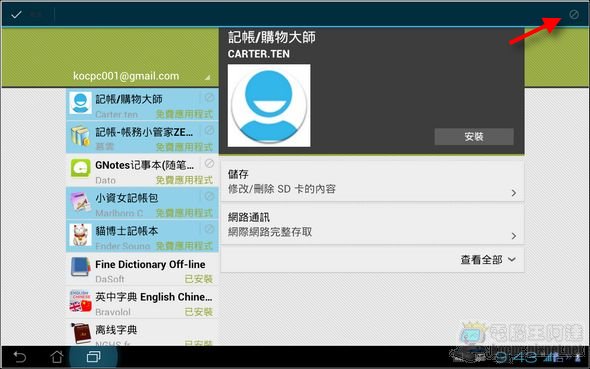Viewport: 590px width, 369px height.
Task: Select the 記帳-帳務小管家 app row
Action: pyautogui.click(x=142, y=137)
